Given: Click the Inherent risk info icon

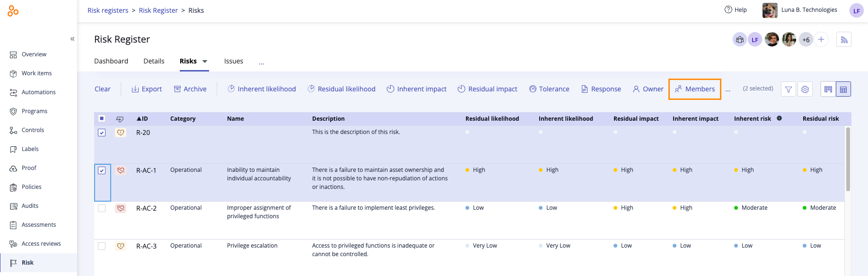Looking at the screenshot, I should 779,118.
